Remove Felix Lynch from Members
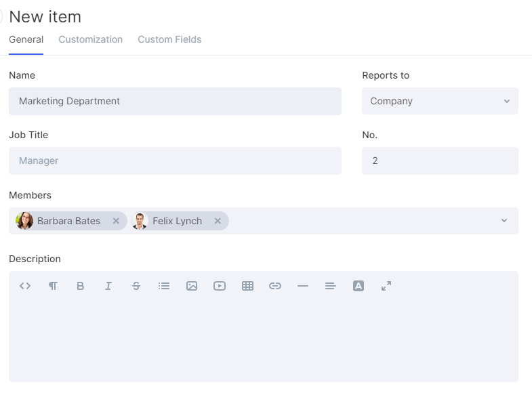 [x=218, y=221]
